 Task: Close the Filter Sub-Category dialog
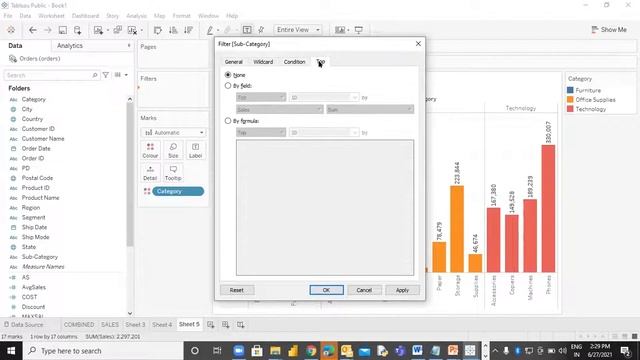[x=418, y=44]
